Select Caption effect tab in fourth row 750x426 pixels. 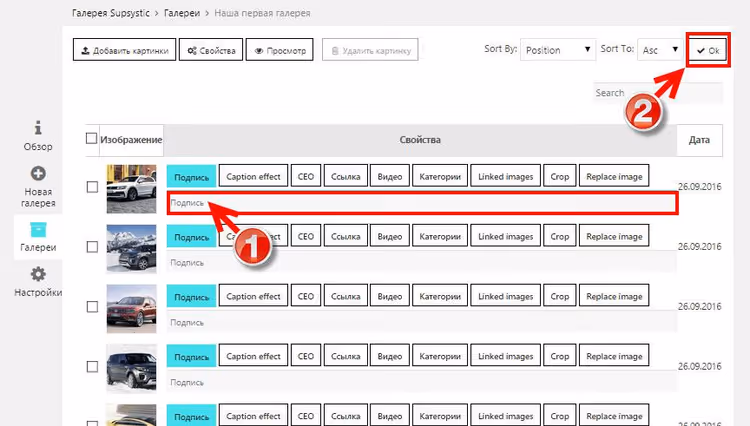pos(254,356)
